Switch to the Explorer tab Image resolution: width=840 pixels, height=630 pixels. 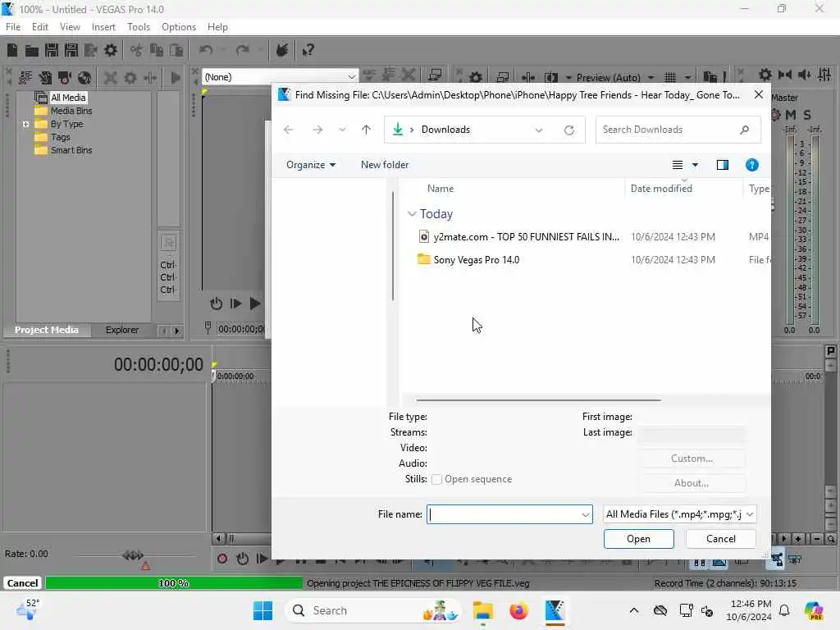121,330
